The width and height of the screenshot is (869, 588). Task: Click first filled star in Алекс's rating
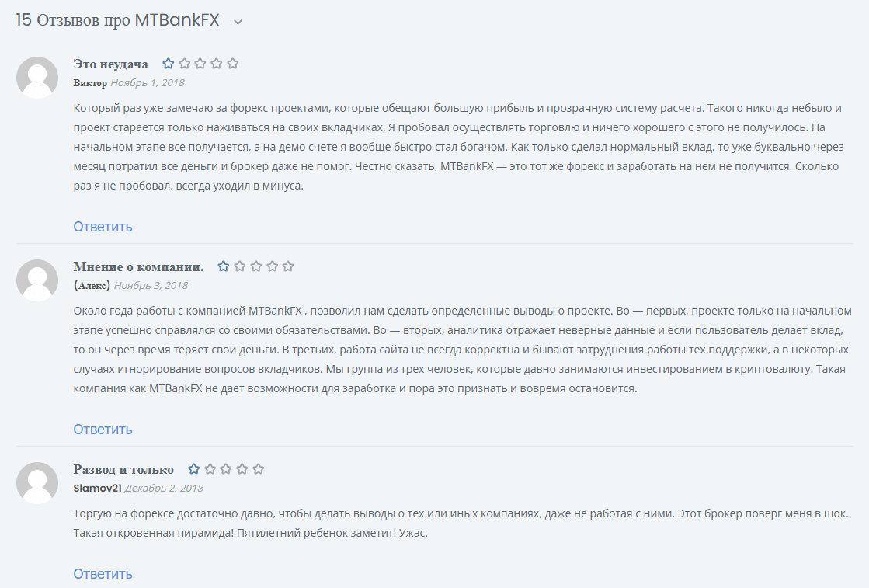pos(224,266)
